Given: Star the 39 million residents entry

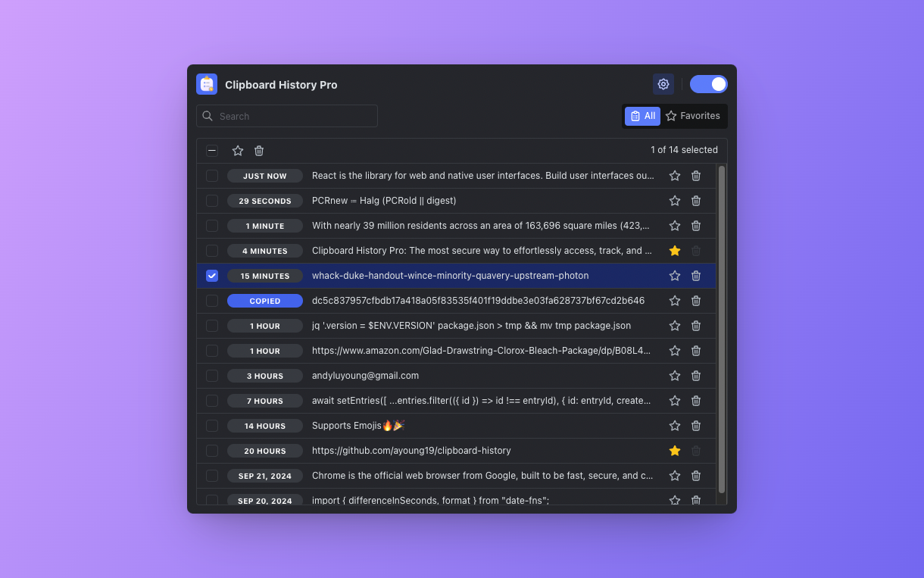Looking at the screenshot, I should pos(675,226).
